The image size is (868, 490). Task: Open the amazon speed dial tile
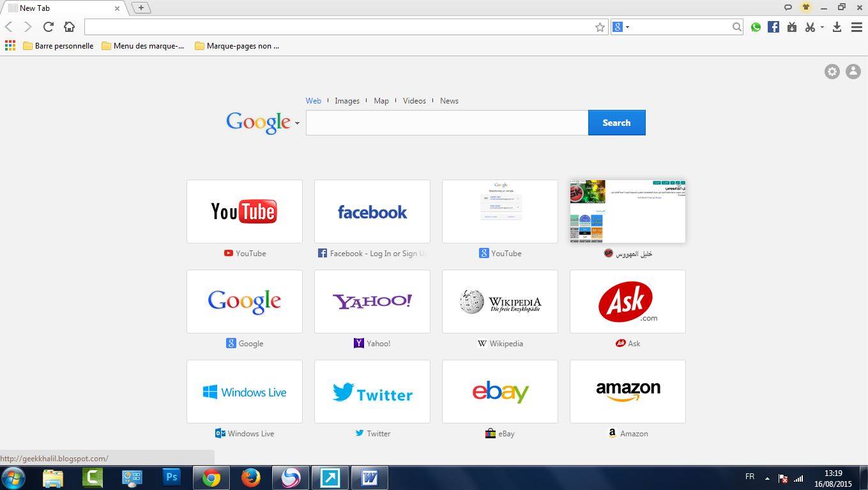coord(628,391)
